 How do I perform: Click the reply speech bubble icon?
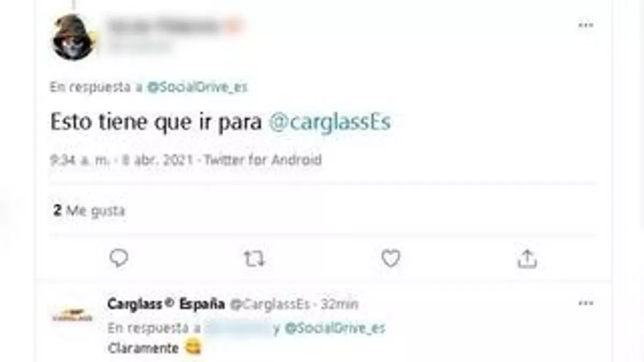pos(119,258)
